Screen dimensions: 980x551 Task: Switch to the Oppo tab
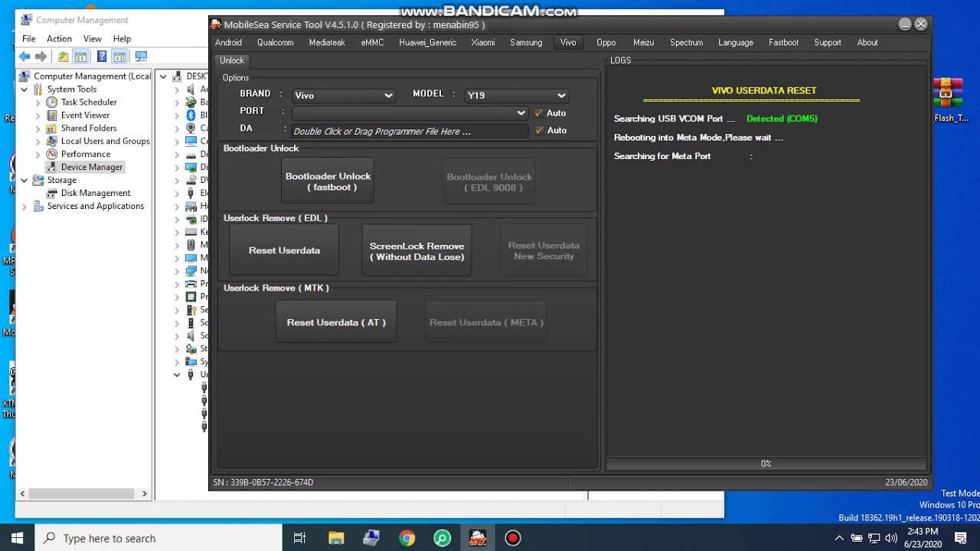pos(606,43)
